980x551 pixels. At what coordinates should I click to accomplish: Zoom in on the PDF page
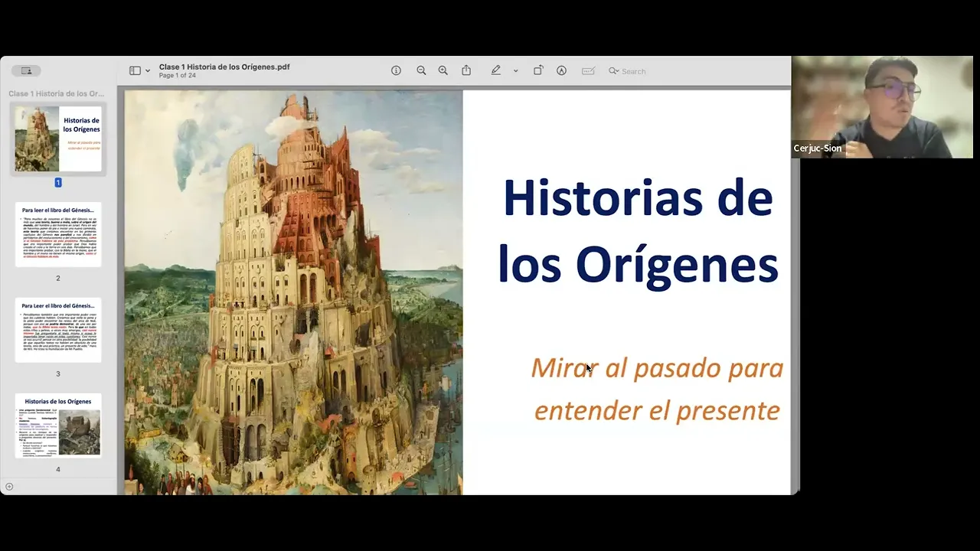[443, 70]
